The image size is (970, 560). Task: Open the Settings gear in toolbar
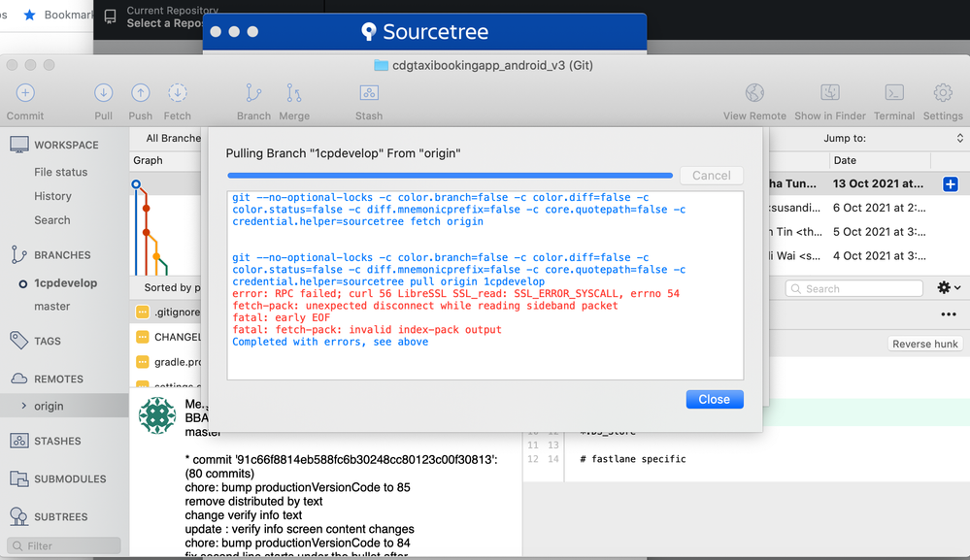[943, 93]
